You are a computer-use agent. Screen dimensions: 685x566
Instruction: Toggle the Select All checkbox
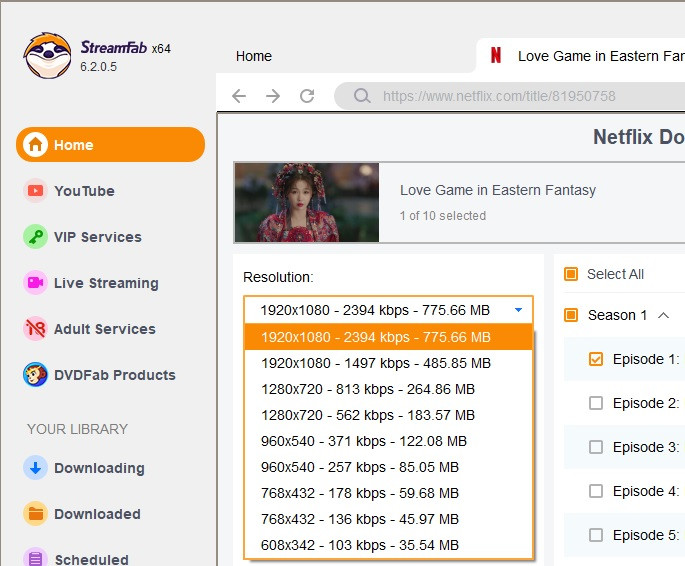coord(571,274)
